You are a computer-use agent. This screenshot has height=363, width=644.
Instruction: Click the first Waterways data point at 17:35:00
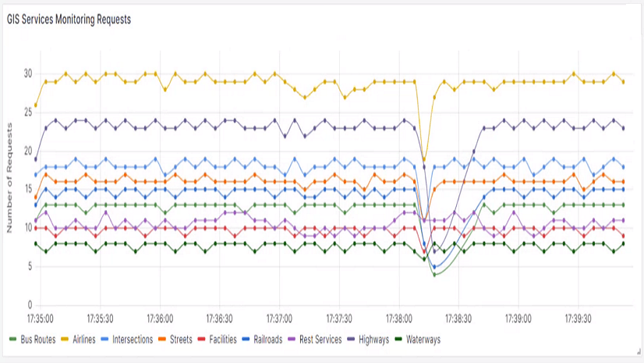(36, 244)
